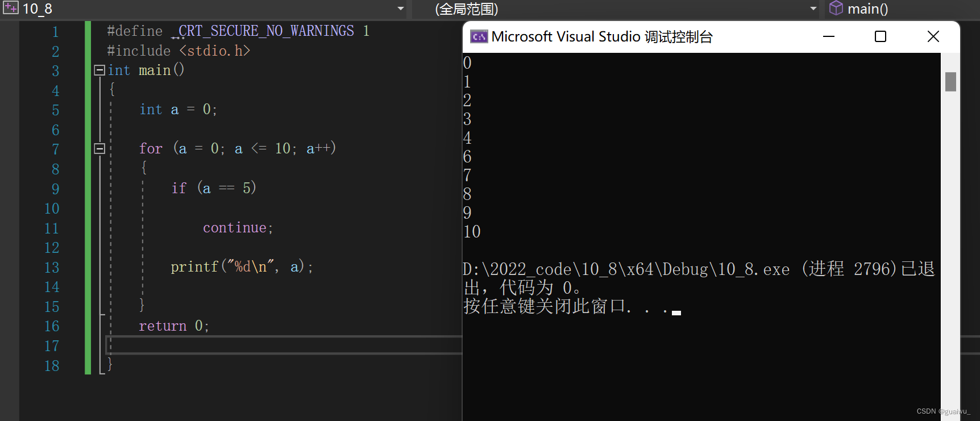Collapse the int main() function block
The image size is (980, 421).
click(99, 70)
